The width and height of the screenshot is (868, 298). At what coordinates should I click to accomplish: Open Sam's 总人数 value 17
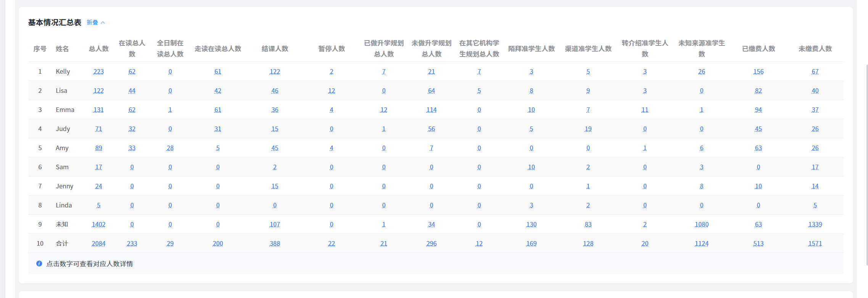[x=98, y=167]
